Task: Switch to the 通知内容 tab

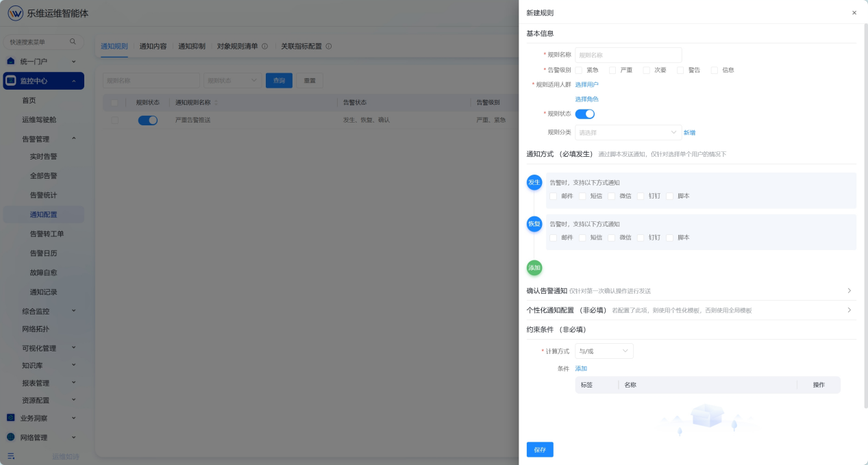Action: [153, 47]
